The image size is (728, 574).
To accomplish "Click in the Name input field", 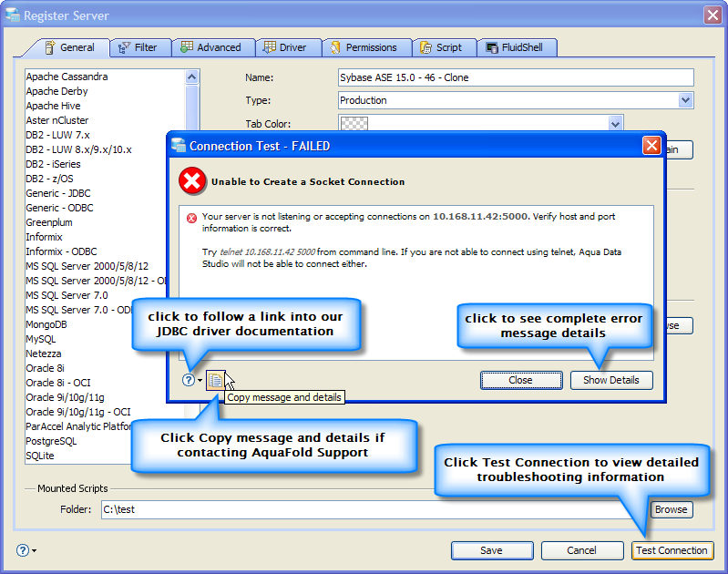I will pos(516,77).
